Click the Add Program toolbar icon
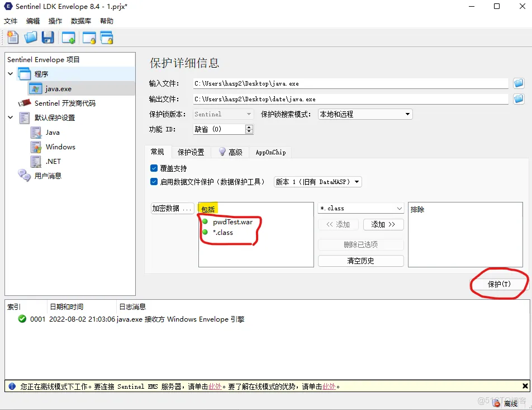This screenshot has height=410, width=532. tap(69, 37)
